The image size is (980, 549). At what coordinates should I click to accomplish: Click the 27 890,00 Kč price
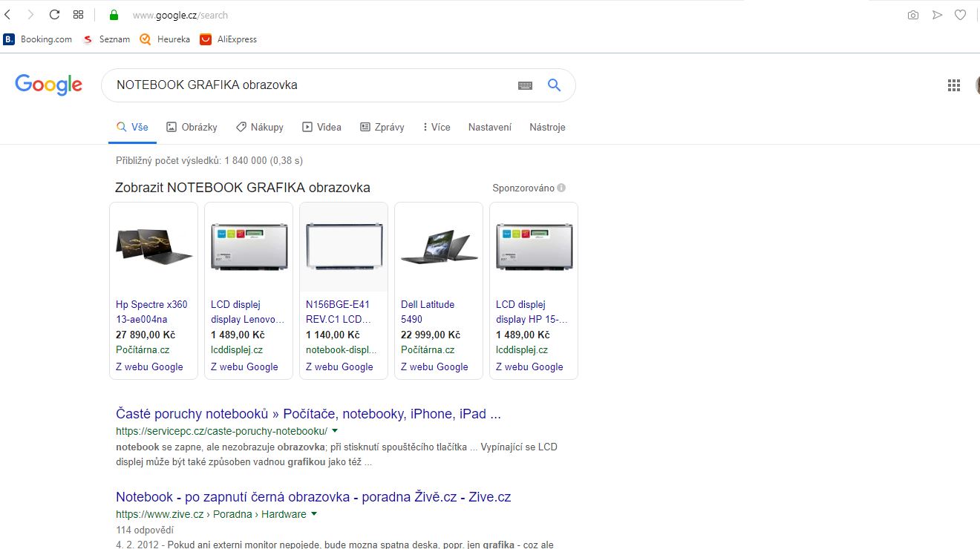(146, 335)
